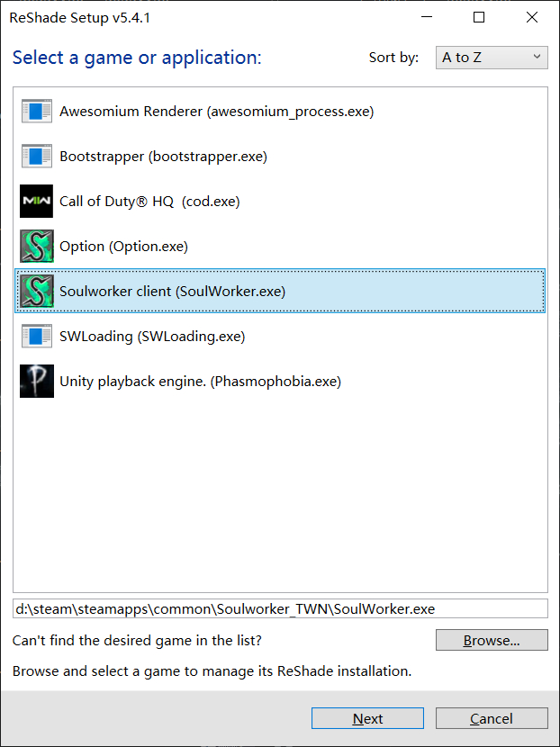Click the Phasmophobia game icon

37,382
